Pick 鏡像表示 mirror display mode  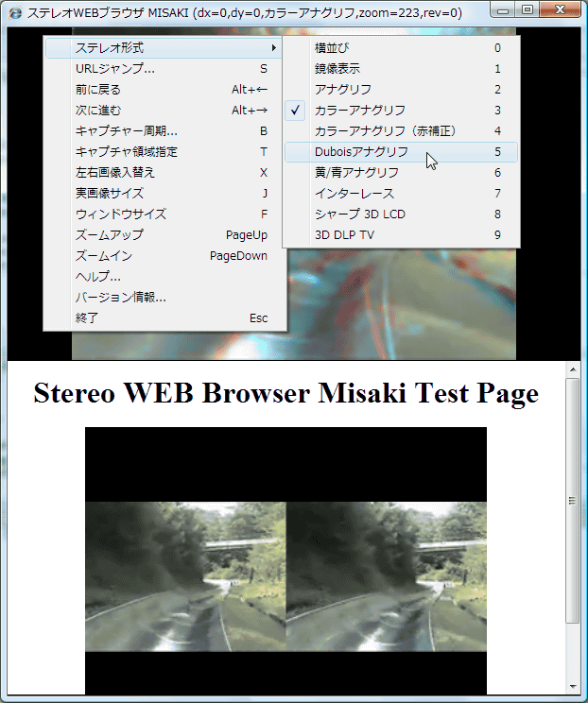(337, 69)
